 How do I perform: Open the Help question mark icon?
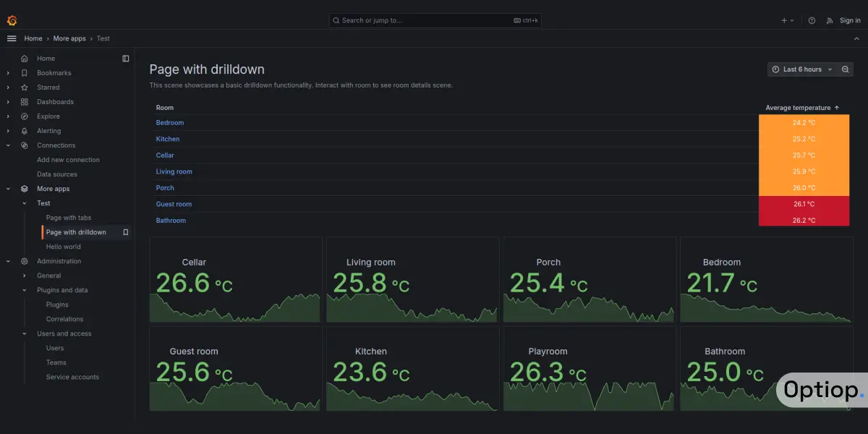pyautogui.click(x=812, y=20)
